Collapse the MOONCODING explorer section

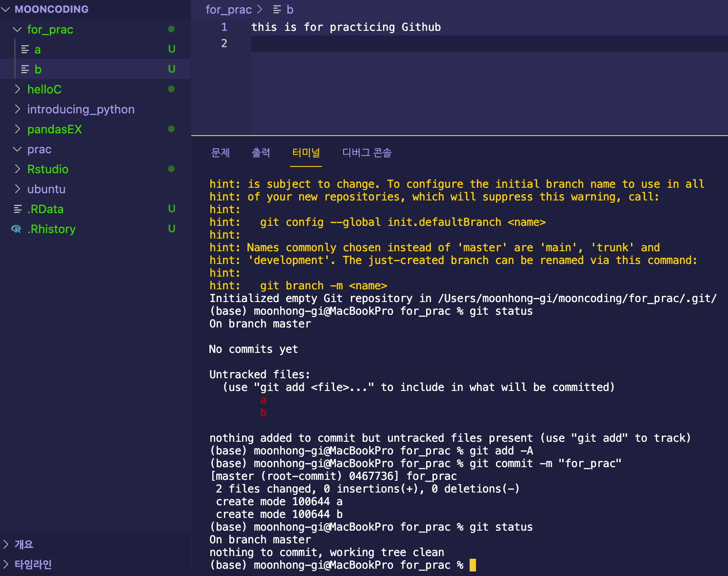click(x=6, y=9)
